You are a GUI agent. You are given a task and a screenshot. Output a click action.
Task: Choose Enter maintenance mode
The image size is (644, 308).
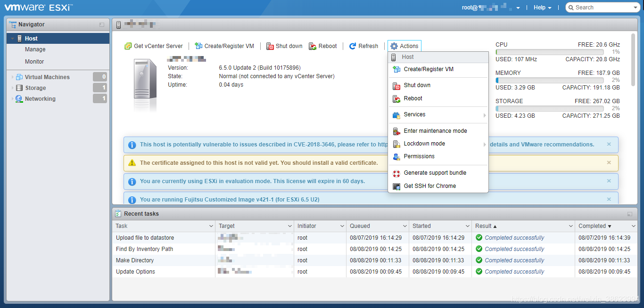[438, 131]
